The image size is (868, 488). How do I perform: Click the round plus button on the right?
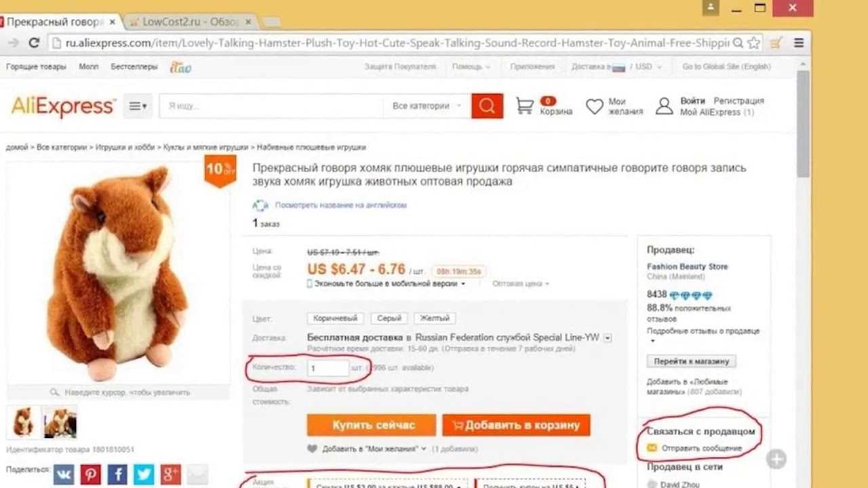[776, 460]
